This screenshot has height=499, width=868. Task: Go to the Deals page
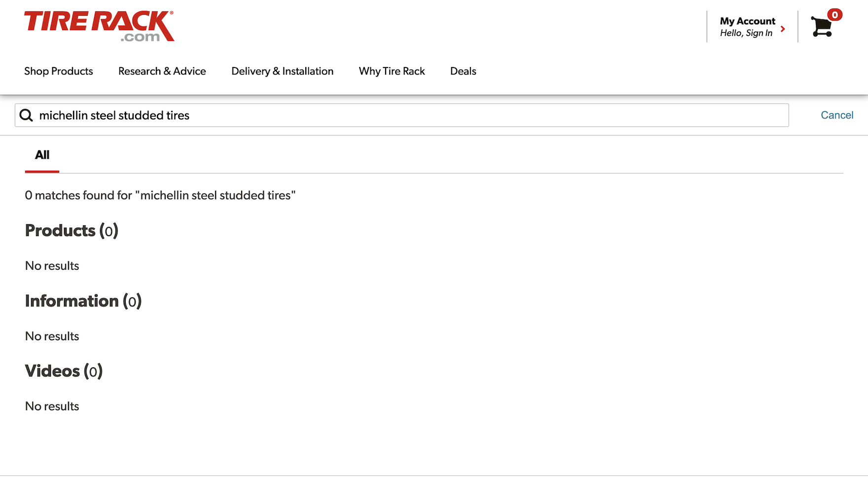tap(463, 71)
